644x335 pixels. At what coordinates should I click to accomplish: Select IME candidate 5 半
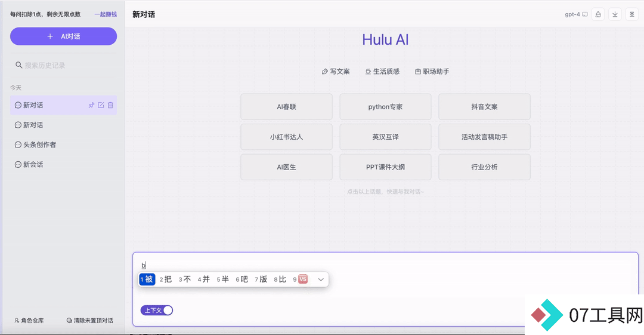pyautogui.click(x=222, y=279)
